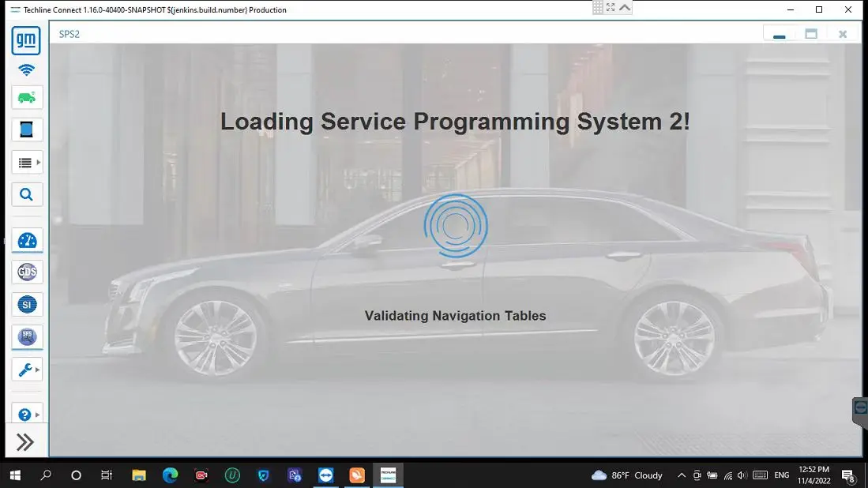Launch the dashboard gauge tool
The height and width of the screenshot is (488, 868).
[x=27, y=241]
